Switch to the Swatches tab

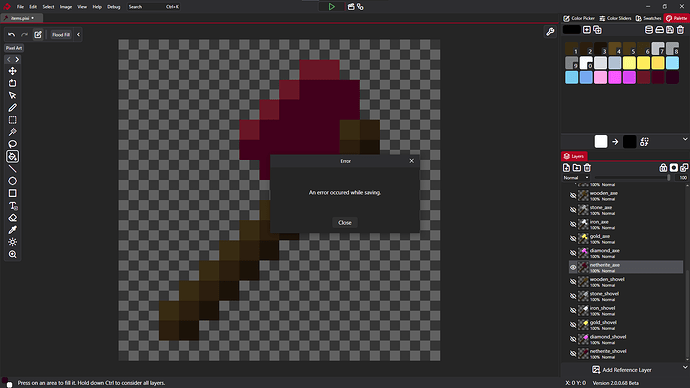click(x=649, y=18)
